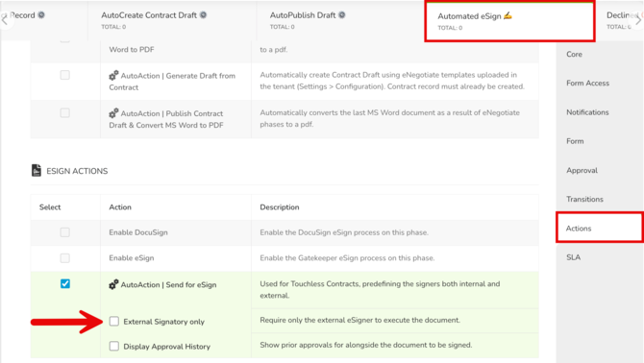Click the gear icon beside AutoPublish Draft
This screenshot has width=644, height=363.
[342, 15]
